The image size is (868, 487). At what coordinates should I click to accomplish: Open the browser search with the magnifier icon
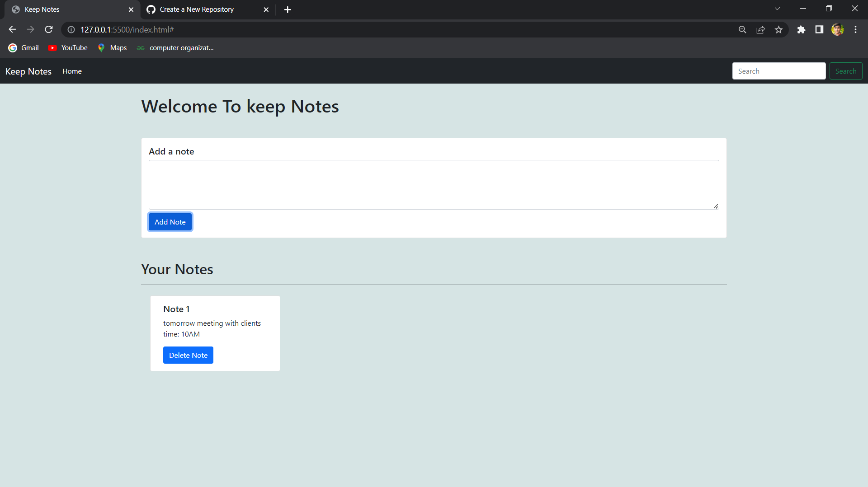pos(743,29)
